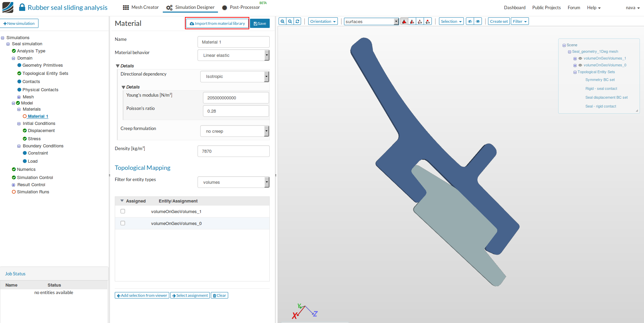Expand the Result Control tree node
Image resolution: width=644 pixels, height=323 pixels.
[x=14, y=185]
